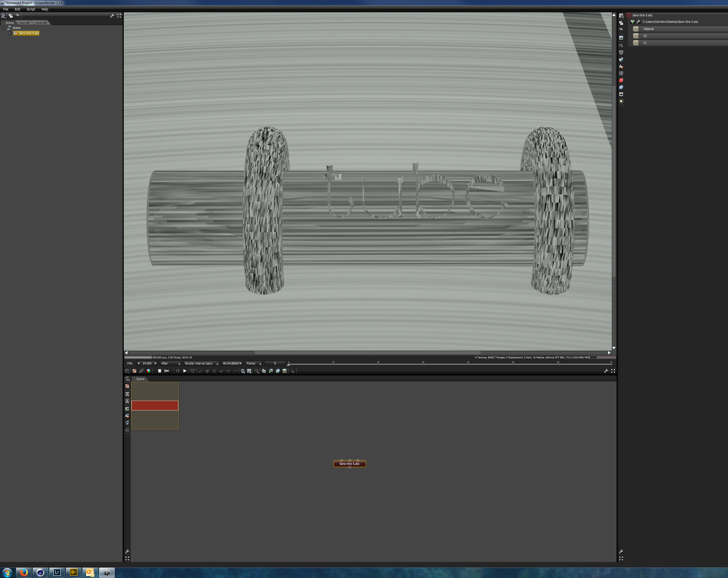
Task: Open the Script menu
Action: pyautogui.click(x=31, y=9)
